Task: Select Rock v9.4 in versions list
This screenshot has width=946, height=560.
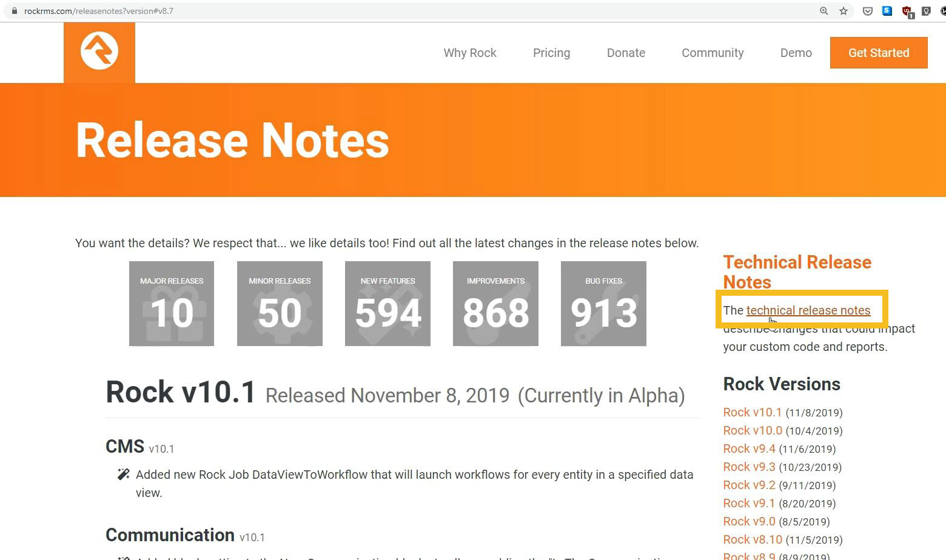Action: [749, 448]
